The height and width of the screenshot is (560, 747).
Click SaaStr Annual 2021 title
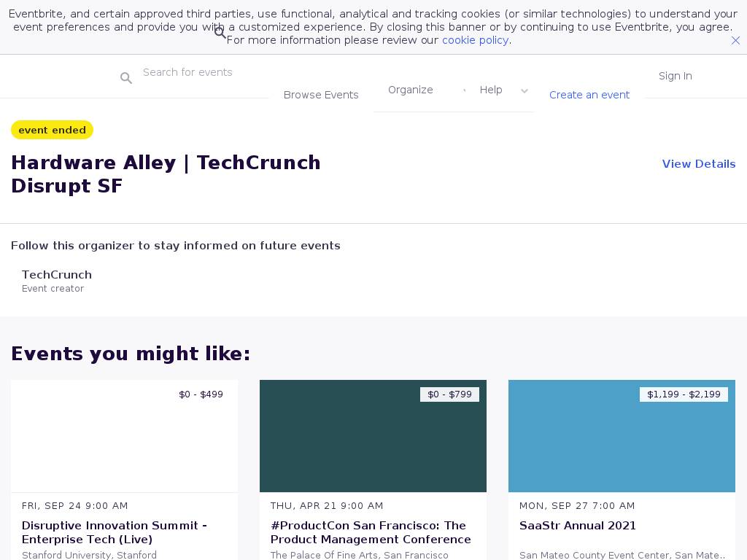click(x=577, y=526)
